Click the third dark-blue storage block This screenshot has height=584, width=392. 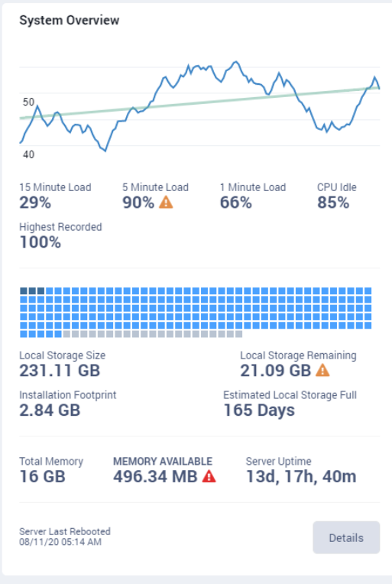tap(40, 291)
